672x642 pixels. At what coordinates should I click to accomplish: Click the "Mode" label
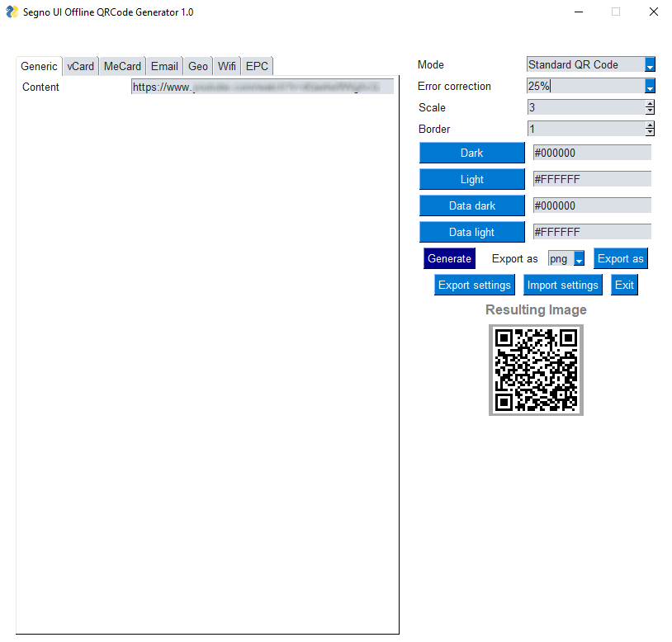pos(431,64)
